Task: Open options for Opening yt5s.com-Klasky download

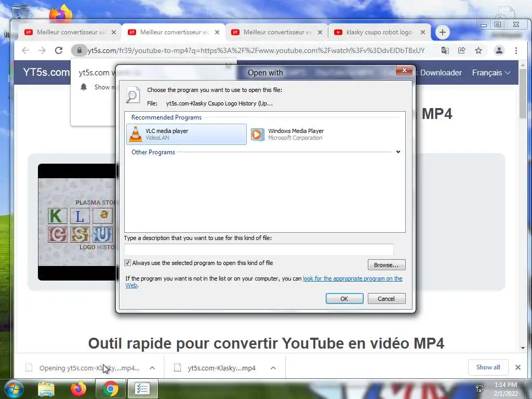Action: 152,368
